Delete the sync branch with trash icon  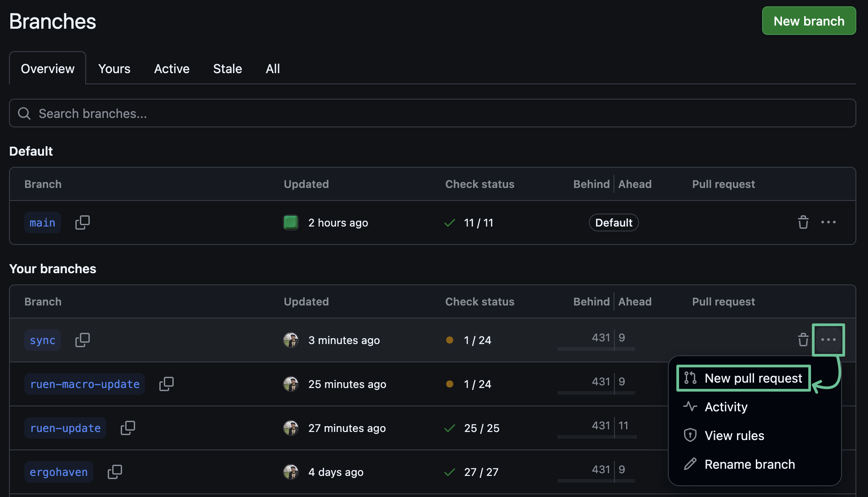pos(803,340)
